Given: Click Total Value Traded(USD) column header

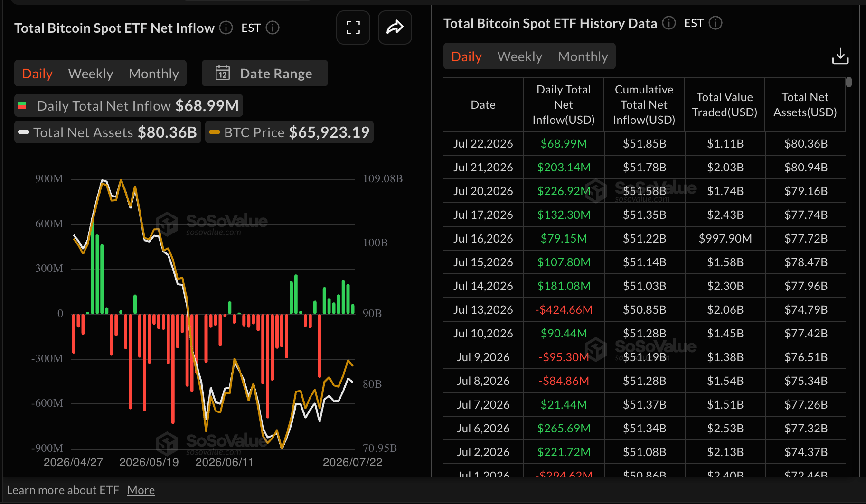Looking at the screenshot, I should pos(725,105).
